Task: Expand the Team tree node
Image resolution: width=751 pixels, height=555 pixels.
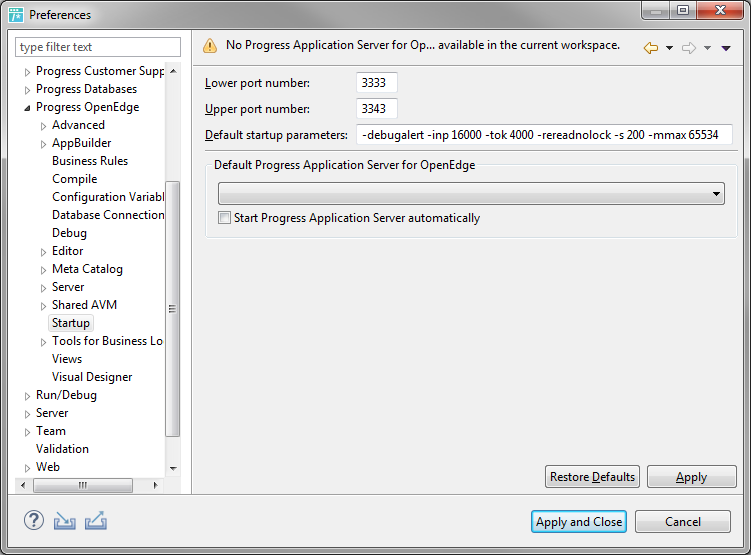Action: pyautogui.click(x=27, y=432)
